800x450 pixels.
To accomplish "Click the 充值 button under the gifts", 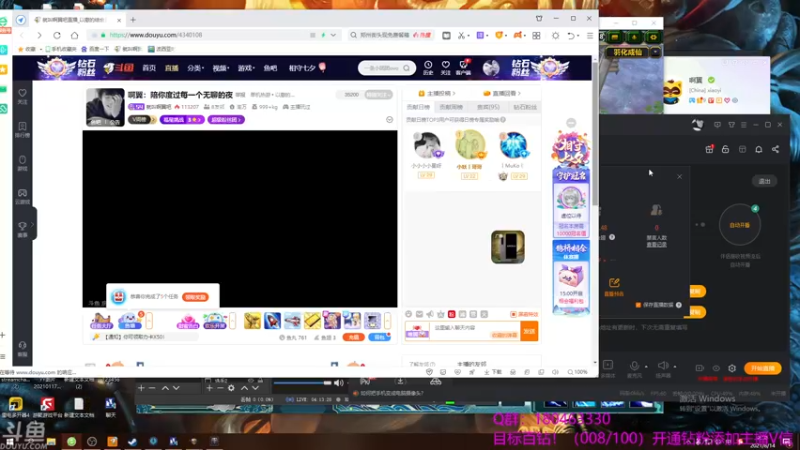I will (353, 337).
